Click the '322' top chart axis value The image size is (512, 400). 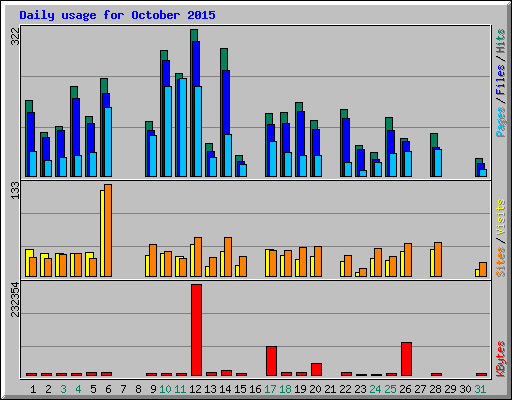(15, 36)
